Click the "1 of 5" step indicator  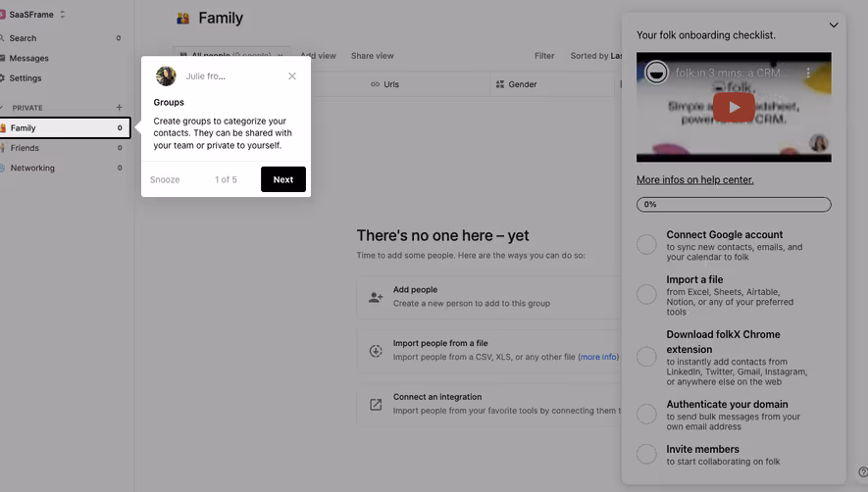click(x=226, y=180)
